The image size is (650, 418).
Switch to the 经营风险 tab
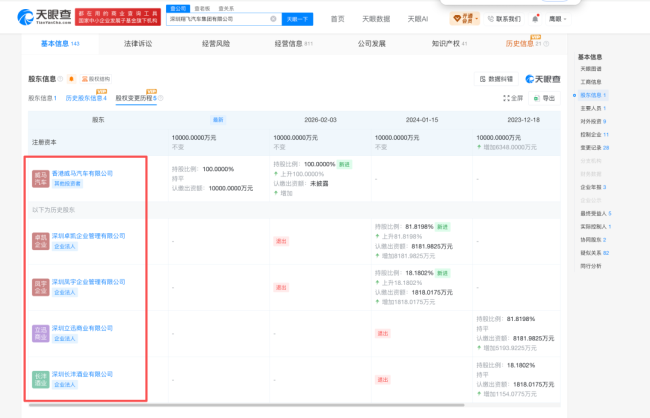click(x=216, y=44)
